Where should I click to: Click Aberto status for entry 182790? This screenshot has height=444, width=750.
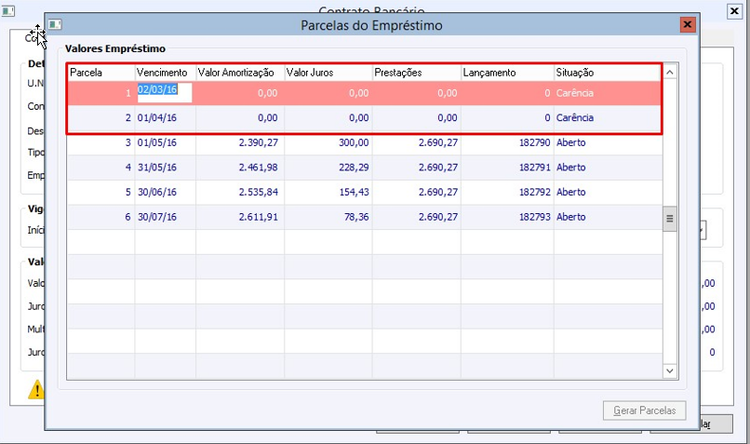pos(571,143)
